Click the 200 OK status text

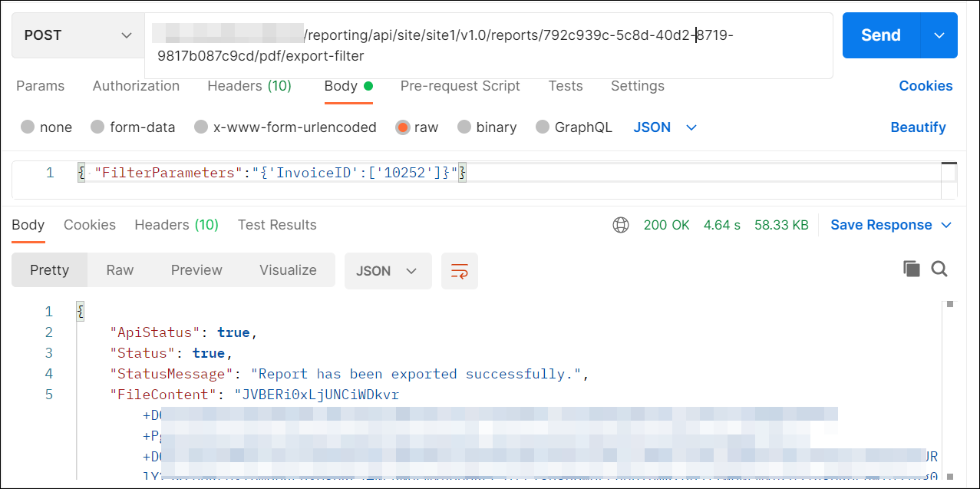pos(667,225)
